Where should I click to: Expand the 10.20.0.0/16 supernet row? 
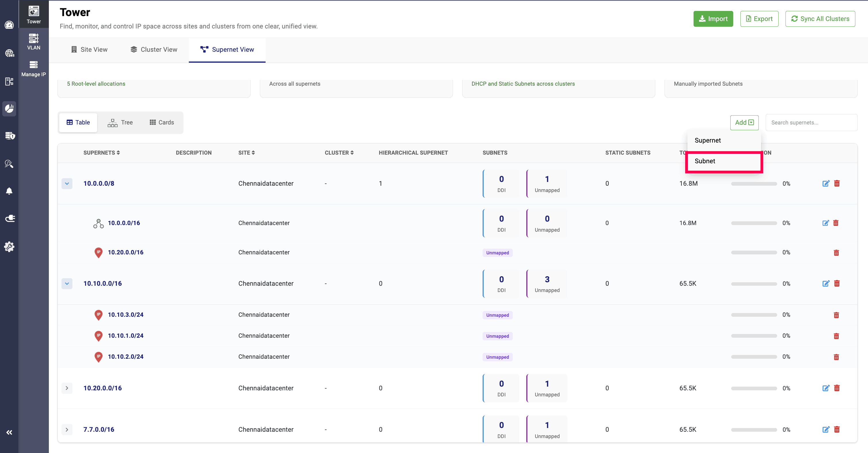67,388
